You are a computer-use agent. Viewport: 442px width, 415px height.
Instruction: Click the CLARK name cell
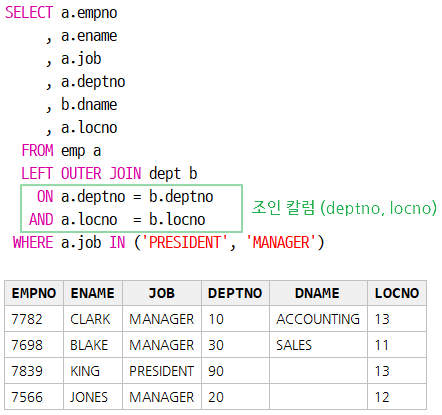point(93,319)
